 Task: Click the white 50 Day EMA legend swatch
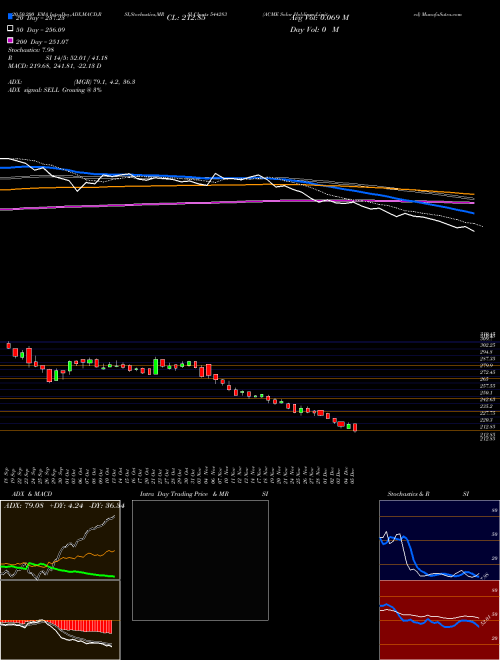10,28
